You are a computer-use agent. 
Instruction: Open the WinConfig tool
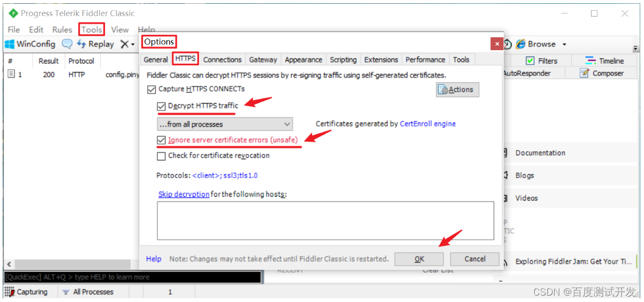(30, 44)
